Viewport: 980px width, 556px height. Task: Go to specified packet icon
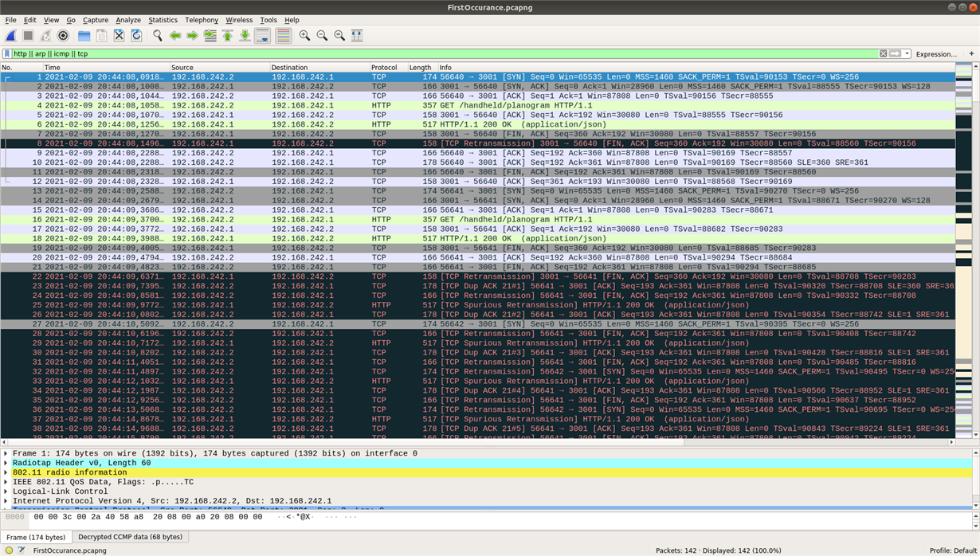click(x=210, y=36)
